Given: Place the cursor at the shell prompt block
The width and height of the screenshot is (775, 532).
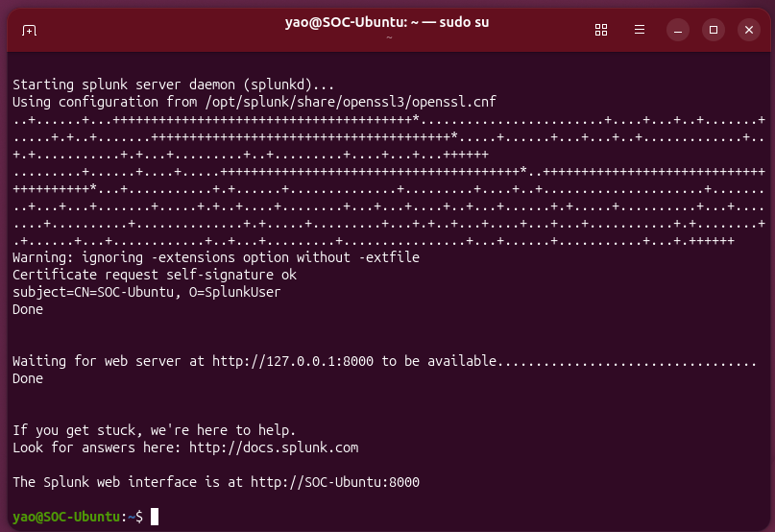Looking at the screenshot, I should [155, 517].
